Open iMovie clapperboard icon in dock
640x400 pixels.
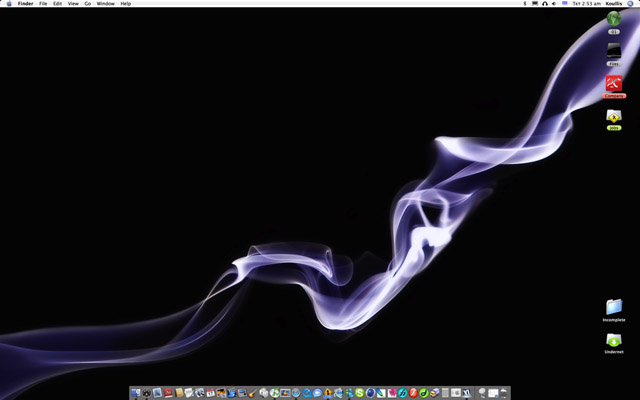click(x=232, y=393)
